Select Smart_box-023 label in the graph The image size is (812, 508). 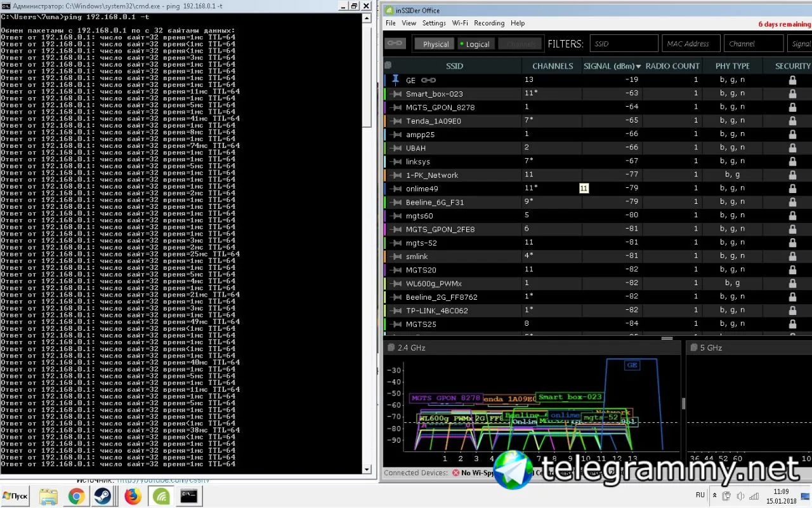tap(570, 397)
